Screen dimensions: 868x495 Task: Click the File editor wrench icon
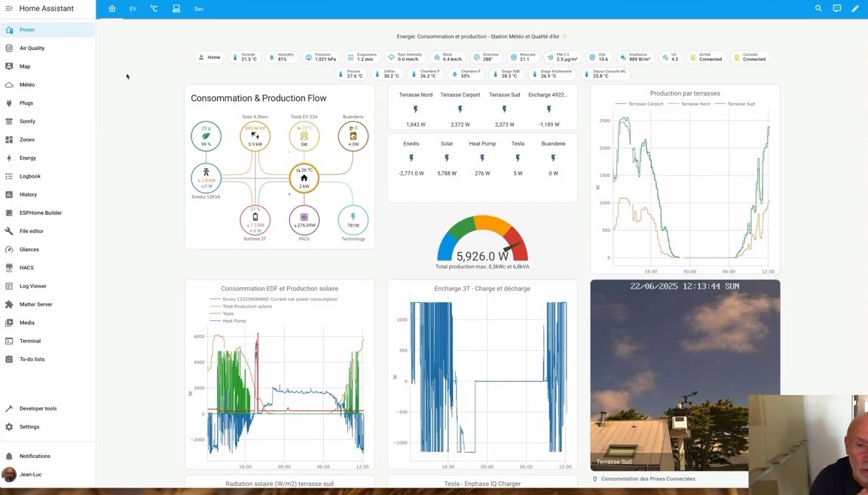click(9, 231)
